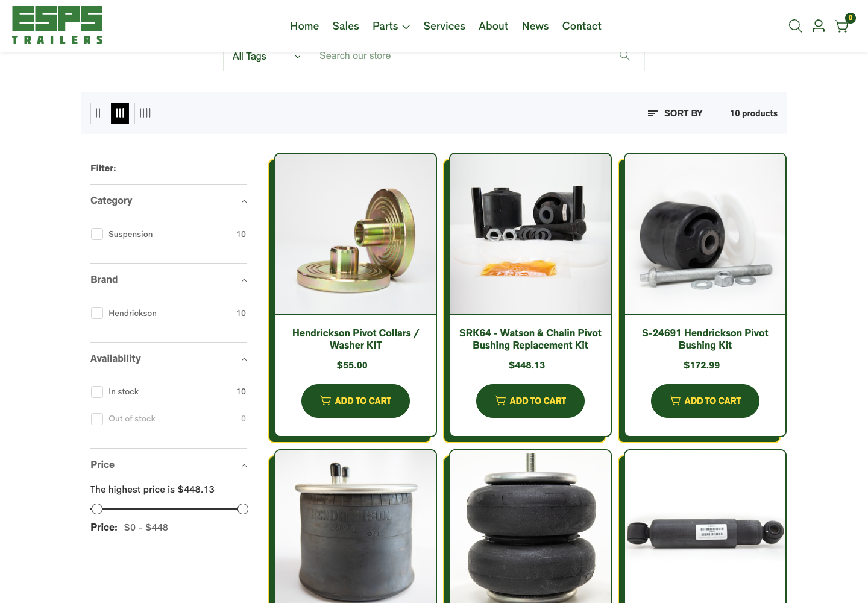Click the maximum price slider handle
Screen dimensions: 868x603
pyautogui.click(x=243, y=509)
